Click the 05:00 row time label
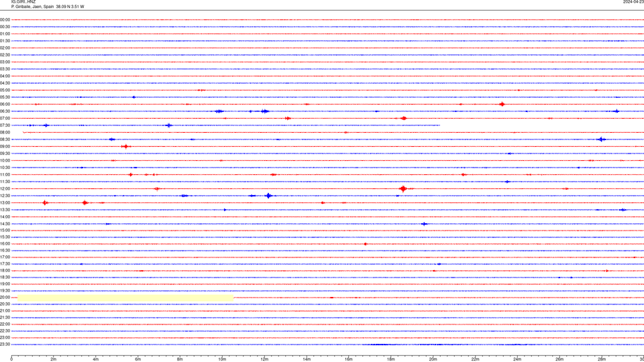The image size is (644, 362). [x=5, y=90]
